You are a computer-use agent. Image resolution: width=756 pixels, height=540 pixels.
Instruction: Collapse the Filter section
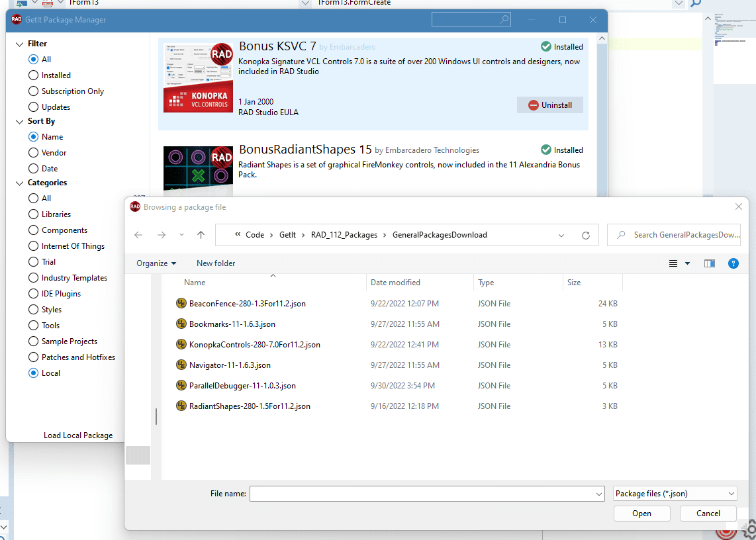pos(19,44)
